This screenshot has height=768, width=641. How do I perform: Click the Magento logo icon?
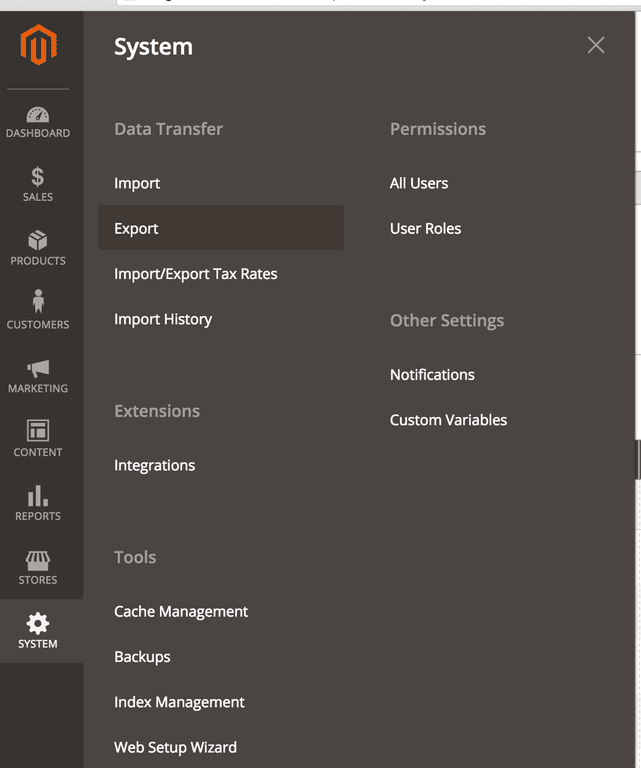[x=38, y=45]
